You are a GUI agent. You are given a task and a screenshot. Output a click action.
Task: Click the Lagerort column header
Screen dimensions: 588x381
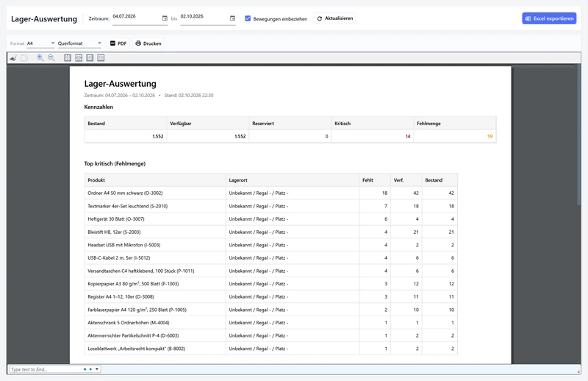point(293,180)
